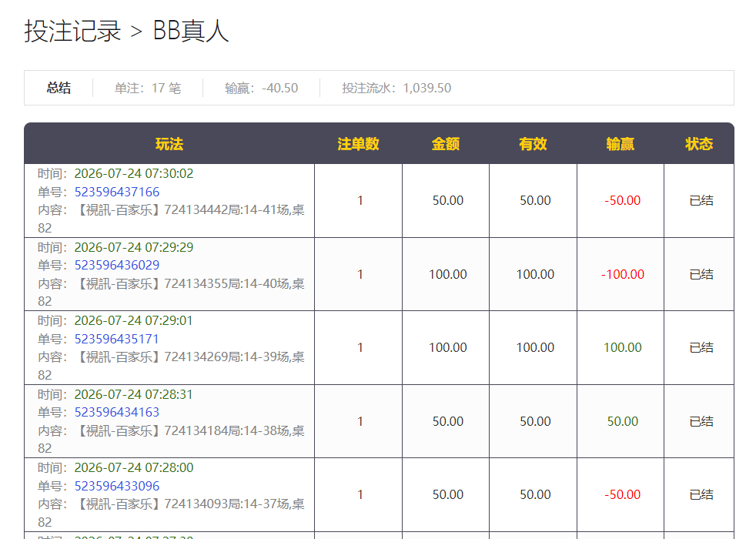The height and width of the screenshot is (539, 756).
Task: Click timestamp 2026-07-24 07:30:02
Action: click(x=133, y=173)
